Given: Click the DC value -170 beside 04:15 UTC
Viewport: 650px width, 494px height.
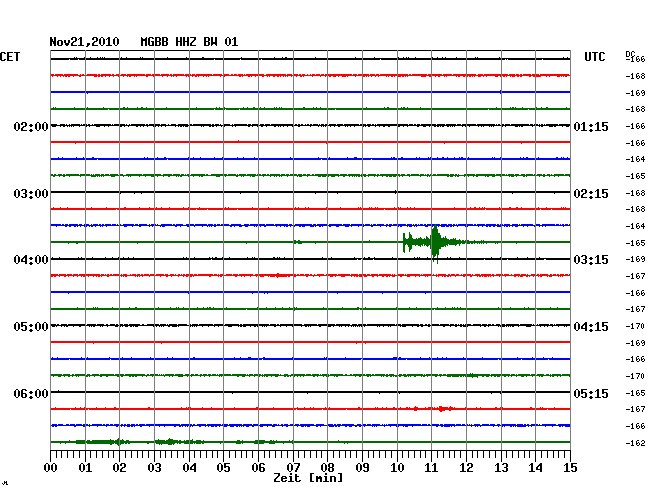Looking at the screenshot, I should pyautogui.click(x=635, y=326).
